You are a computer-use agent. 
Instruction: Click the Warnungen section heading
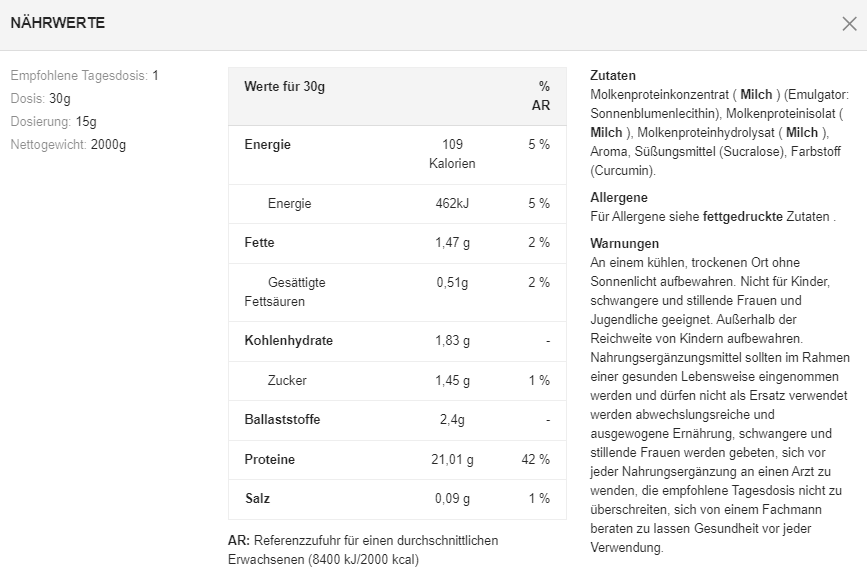pos(625,243)
